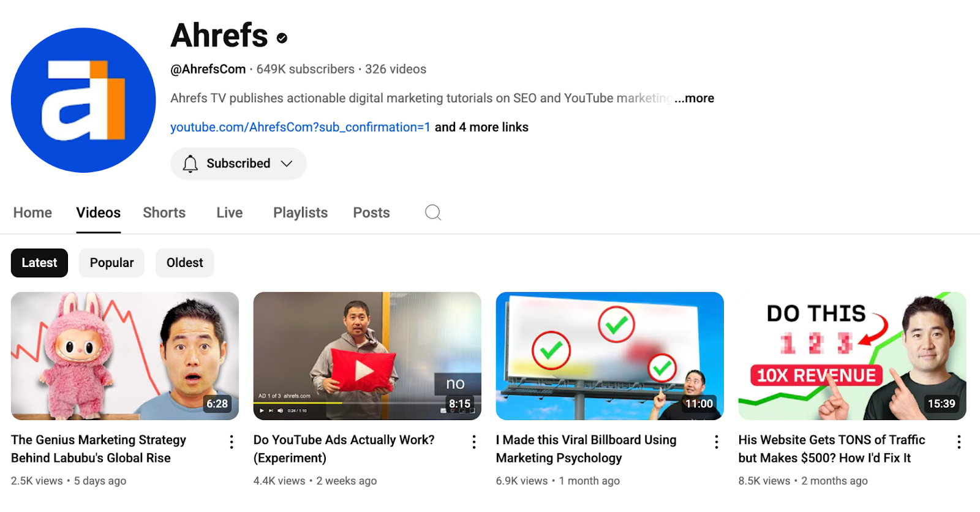Click the @AhrefsCom channel handle
980x512 pixels.
(x=208, y=69)
